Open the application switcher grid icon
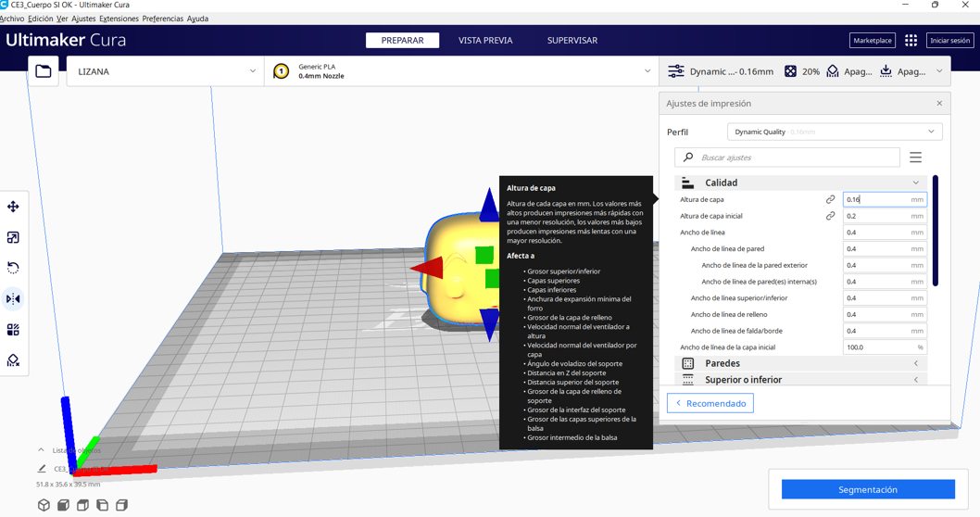 point(911,40)
